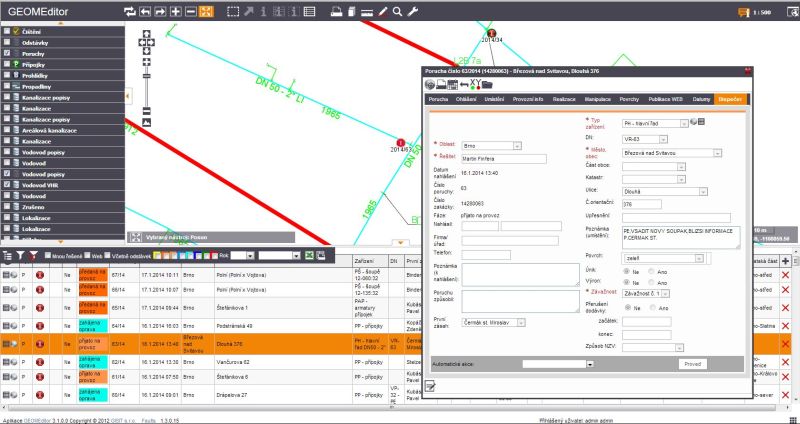Viewport: 800px width, 424px height.
Task: Open the magnifier search tool
Action: [397, 11]
